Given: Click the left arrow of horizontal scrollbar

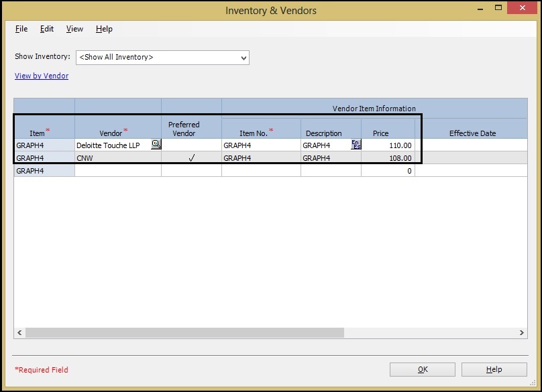Looking at the screenshot, I should point(19,333).
